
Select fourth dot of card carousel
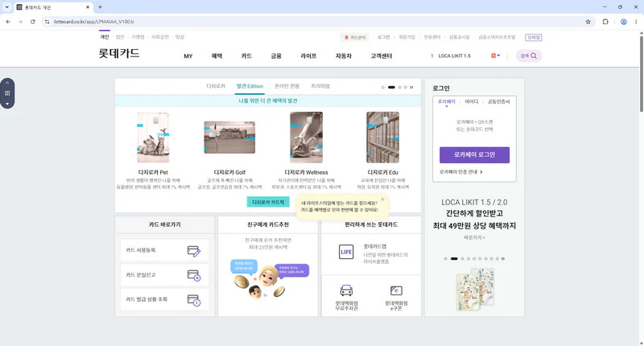(x=406, y=87)
